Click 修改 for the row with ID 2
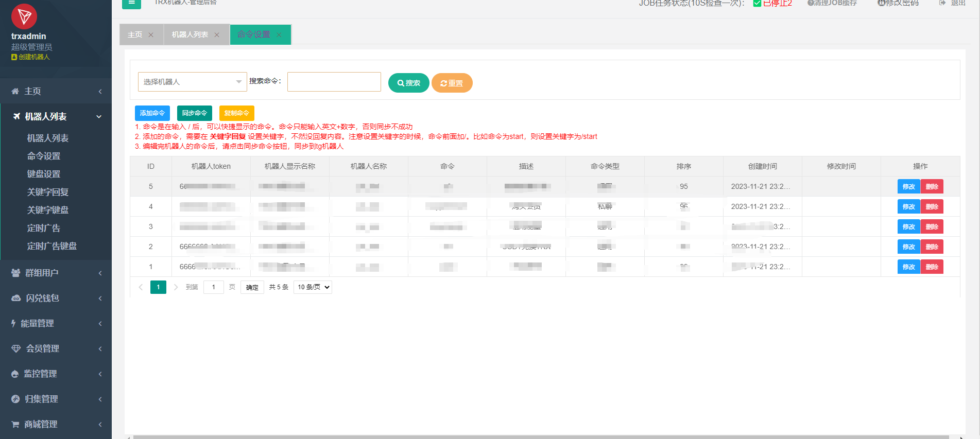Viewport: 980px width, 439px height. click(x=909, y=247)
